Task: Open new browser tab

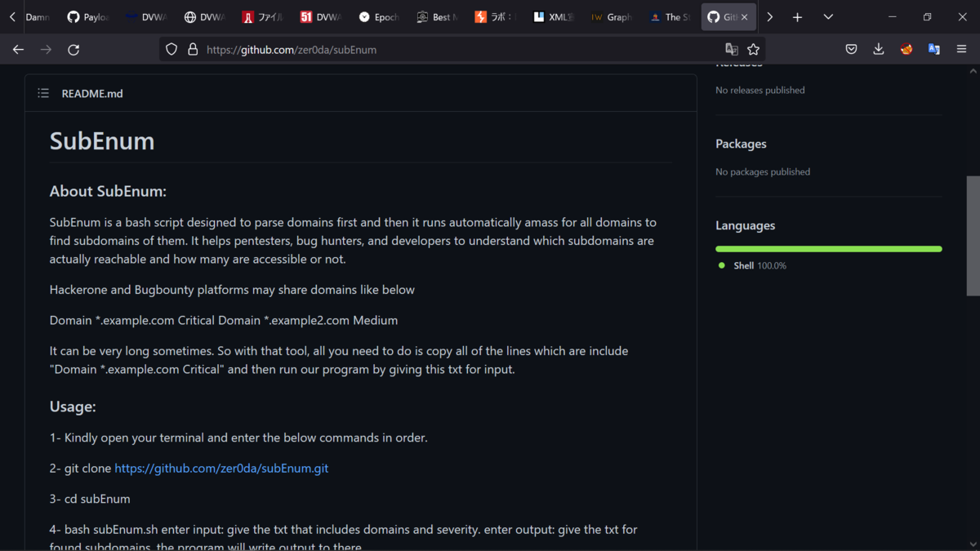Action: 797,17
